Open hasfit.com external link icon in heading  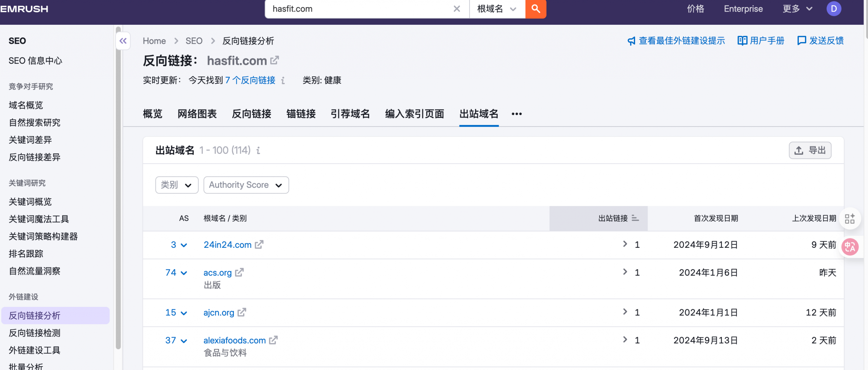(x=274, y=60)
